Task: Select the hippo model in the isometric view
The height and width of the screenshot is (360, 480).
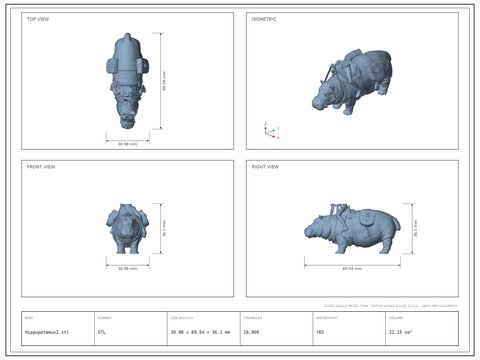Action: tap(352, 82)
